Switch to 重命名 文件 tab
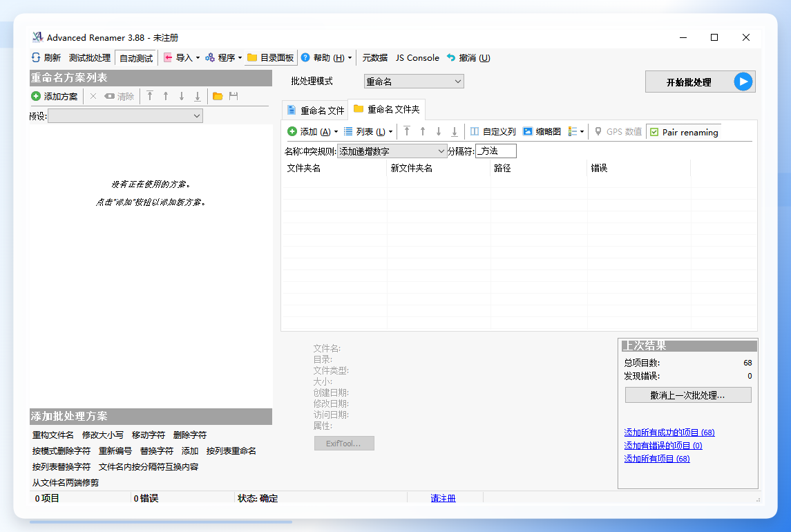The height and width of the screenshot is (532, 791). pos(316,110)
